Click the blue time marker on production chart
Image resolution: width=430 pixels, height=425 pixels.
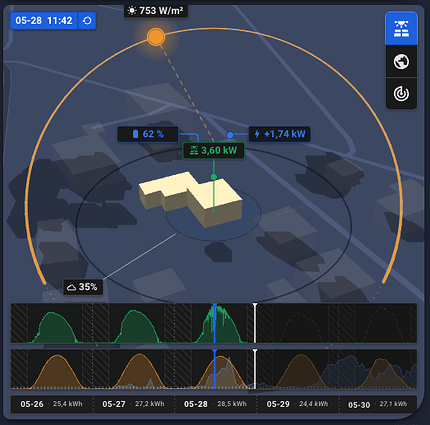click(x=215, y=323)
